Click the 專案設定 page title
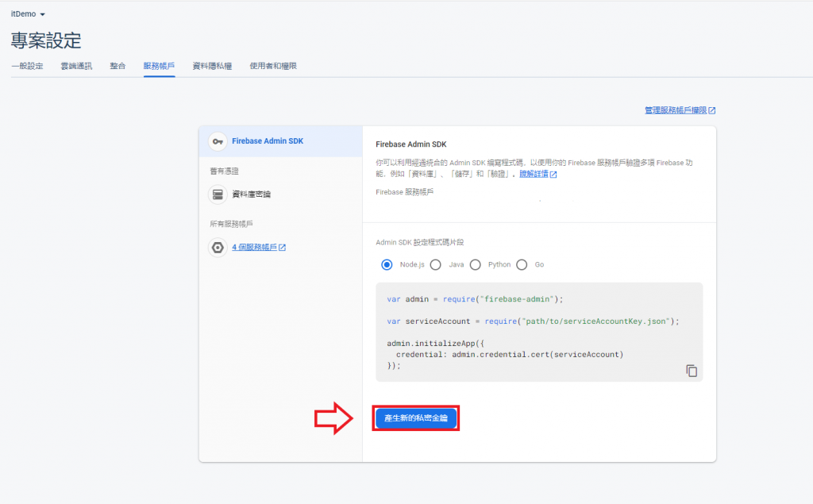 point(46,40)
